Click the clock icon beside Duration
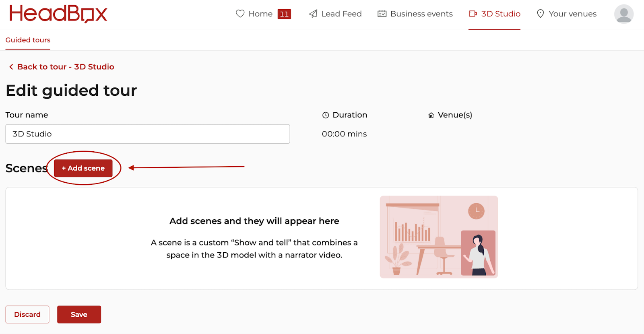The height and width of the screenshot is (334, 644). [326, 115]
